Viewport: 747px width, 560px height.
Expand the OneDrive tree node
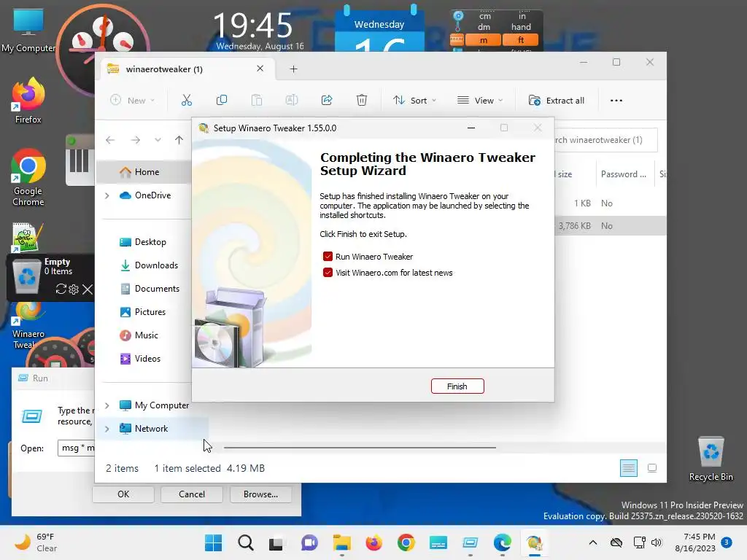click(107, 195)
